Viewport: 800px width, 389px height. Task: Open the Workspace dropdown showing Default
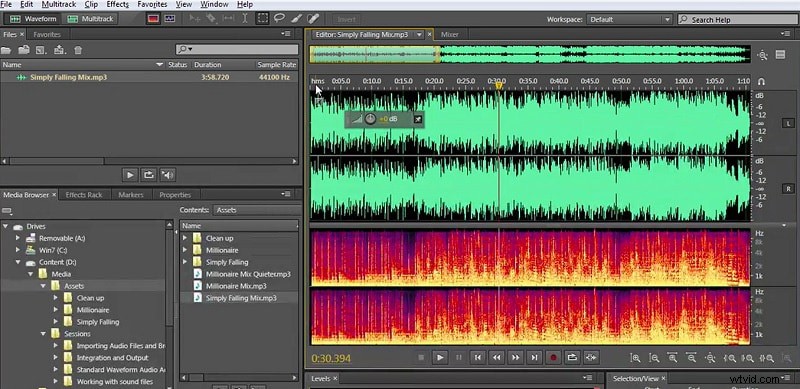pyautogui.click(x=629, y=19)
